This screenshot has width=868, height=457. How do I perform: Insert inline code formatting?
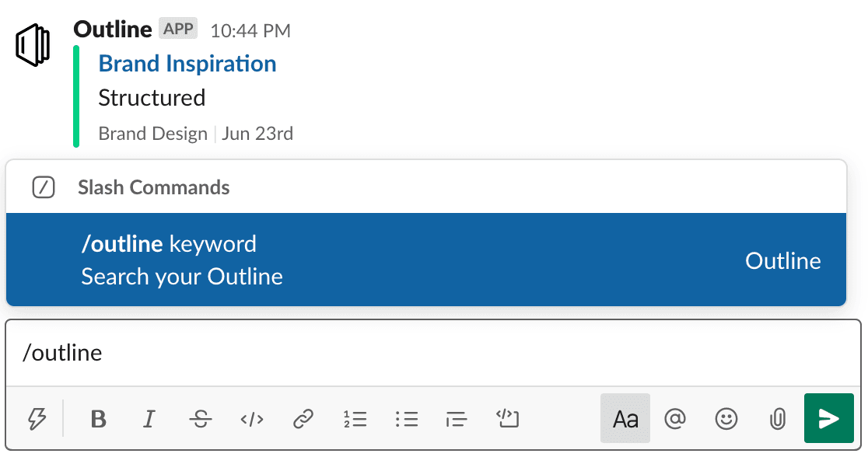[251, 420]
